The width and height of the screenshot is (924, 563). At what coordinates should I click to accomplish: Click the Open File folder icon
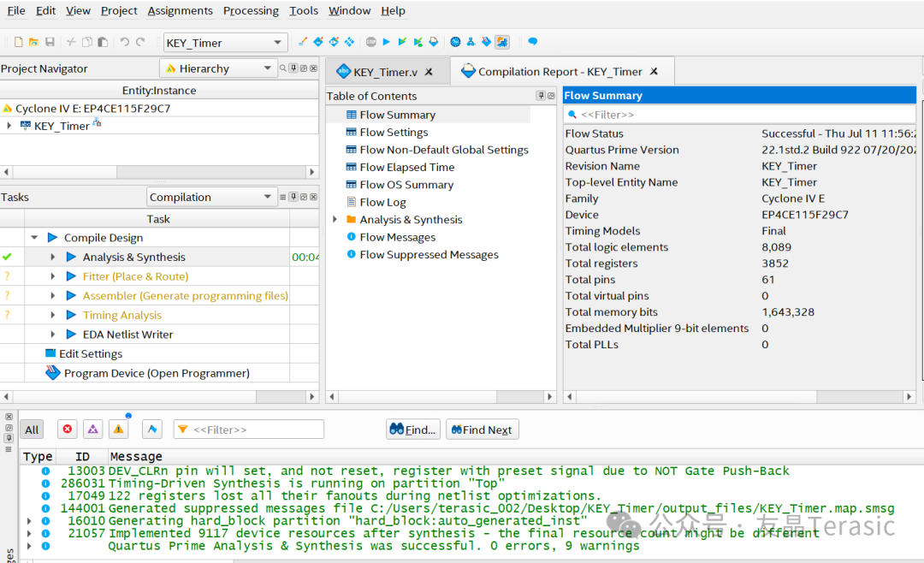(33, 42)
